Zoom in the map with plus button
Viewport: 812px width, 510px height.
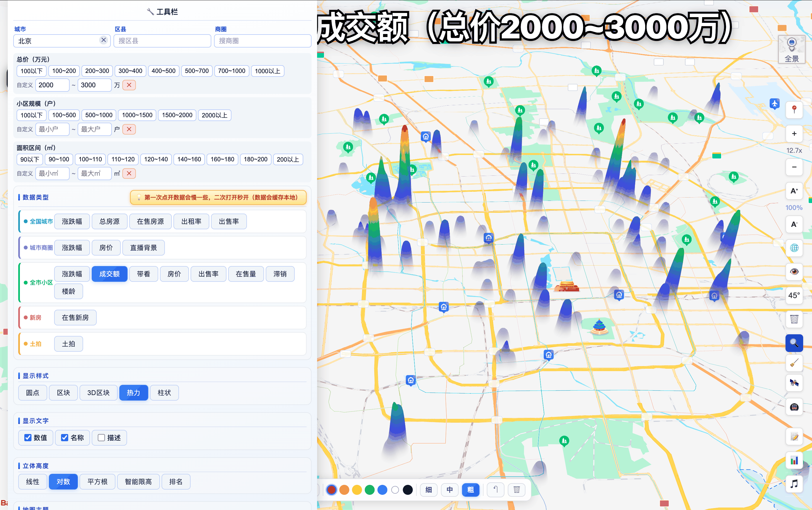point(794,133)
